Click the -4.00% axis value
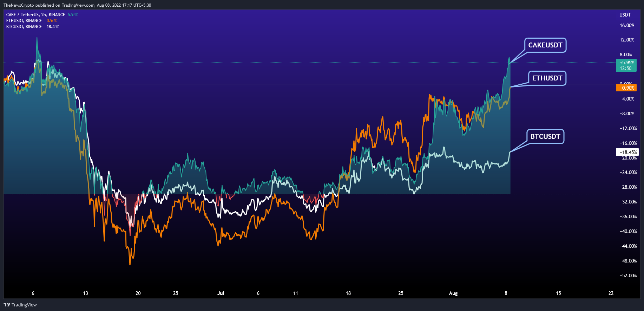Screen dimensions: 644x311 coord(627,99)
